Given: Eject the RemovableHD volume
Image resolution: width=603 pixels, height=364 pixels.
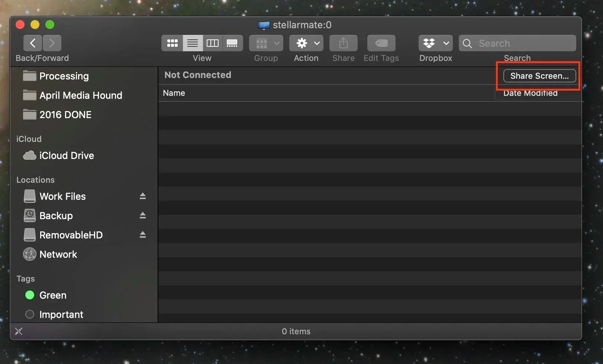Looking at the screenshot, I should click(x=143, y=235).
